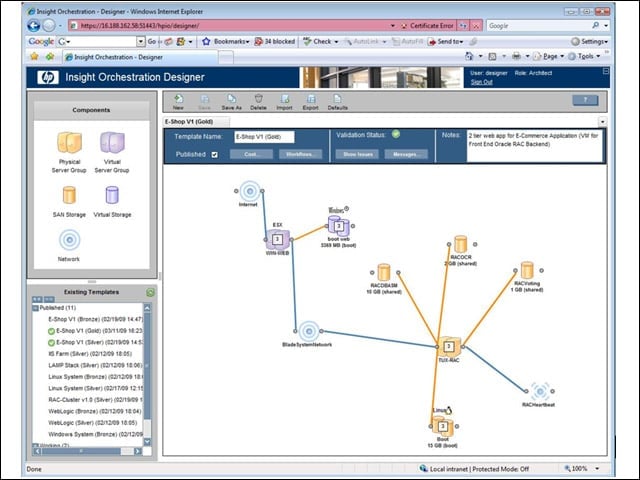Click the Notes text area
This screenshot has width=640, height=480.
(534, 146)
